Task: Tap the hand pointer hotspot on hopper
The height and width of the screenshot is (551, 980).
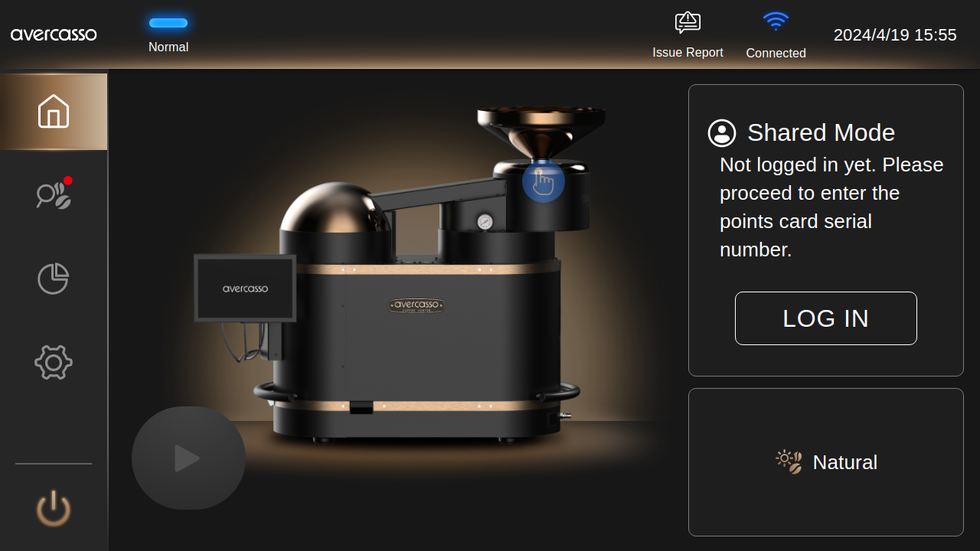Action: tap(544, 182)
